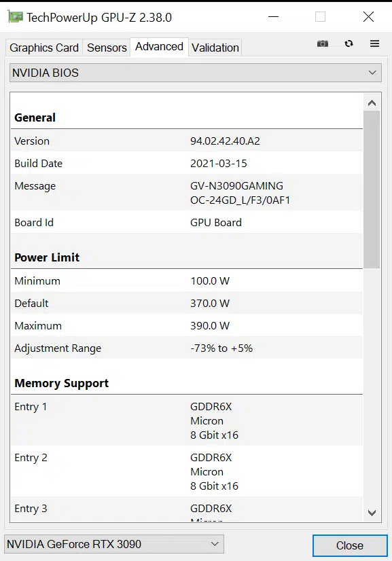Select the Default power 370.0 W
The width and height of the screenshot is (392, 561).
[210, 304]
